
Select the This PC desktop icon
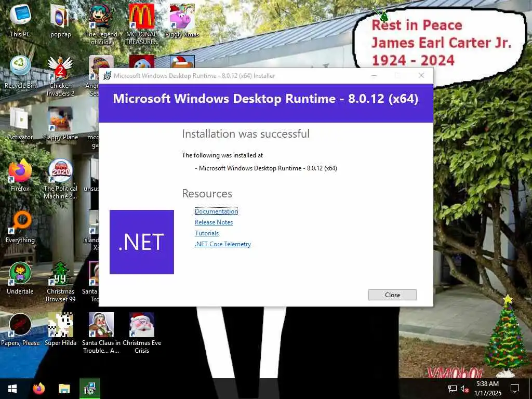tap(20, 20)
